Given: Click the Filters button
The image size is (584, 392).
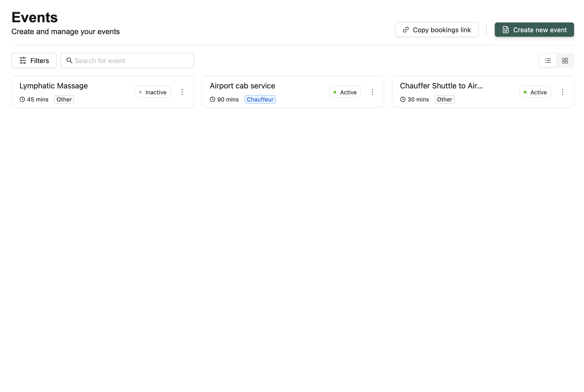Looking at the screenshot, I should click(x=34, y=60).
